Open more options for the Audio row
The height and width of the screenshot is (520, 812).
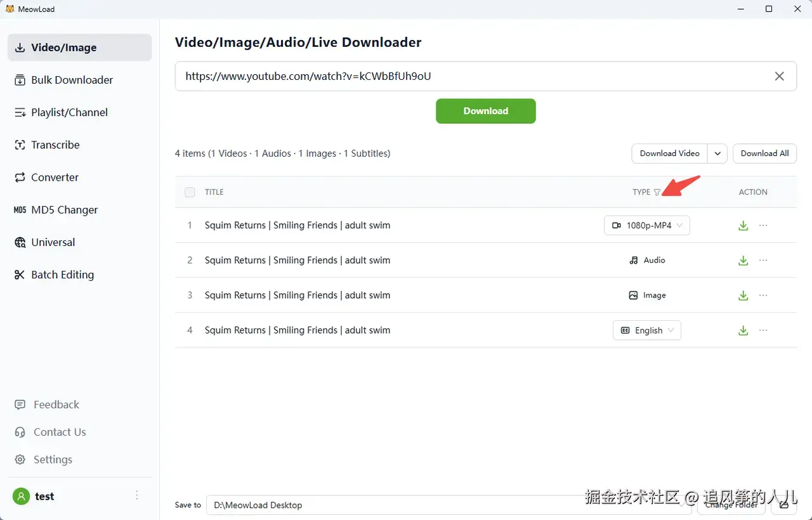763,261
